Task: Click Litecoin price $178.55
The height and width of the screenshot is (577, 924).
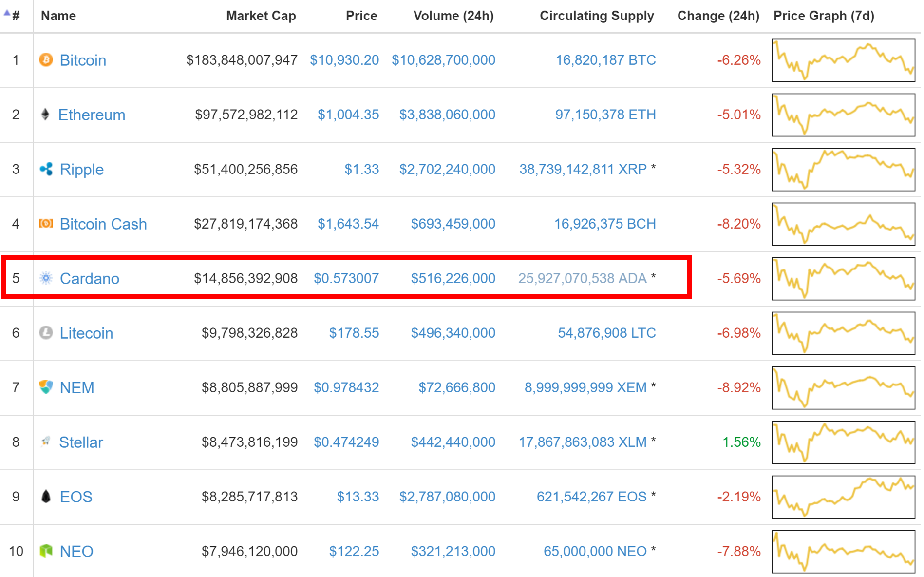Action: pos(354,333)
